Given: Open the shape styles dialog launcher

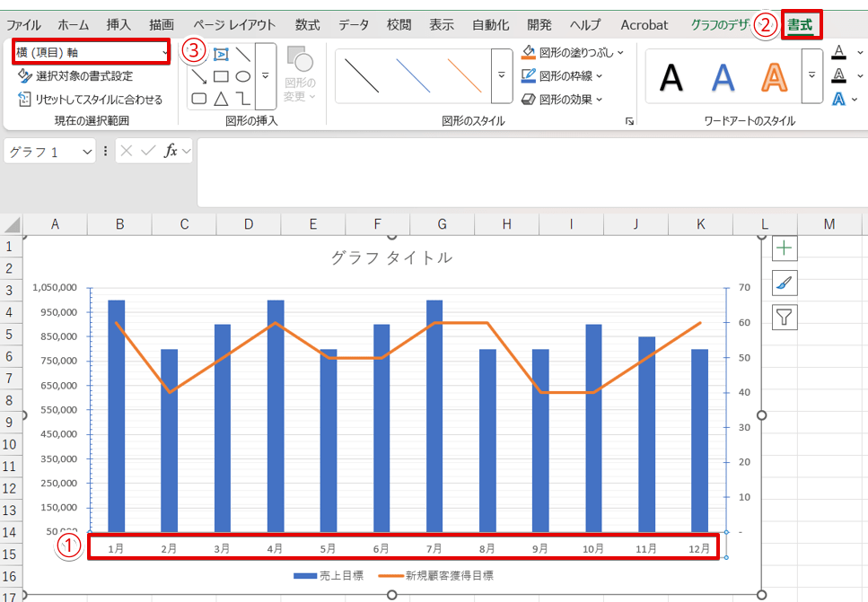Looking at the screenshot, I should [629, 121].
